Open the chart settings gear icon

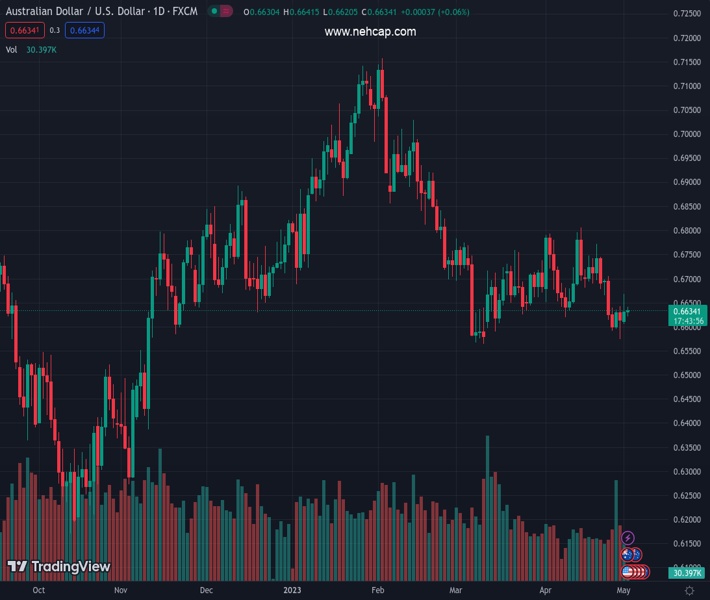(689, 590)
